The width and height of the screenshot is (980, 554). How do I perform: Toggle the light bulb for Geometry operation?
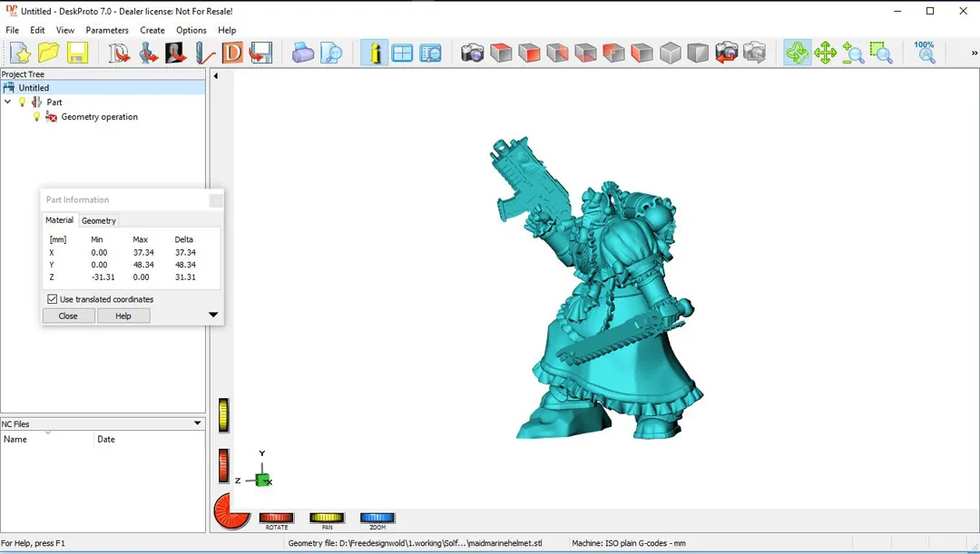click(37, 117)
